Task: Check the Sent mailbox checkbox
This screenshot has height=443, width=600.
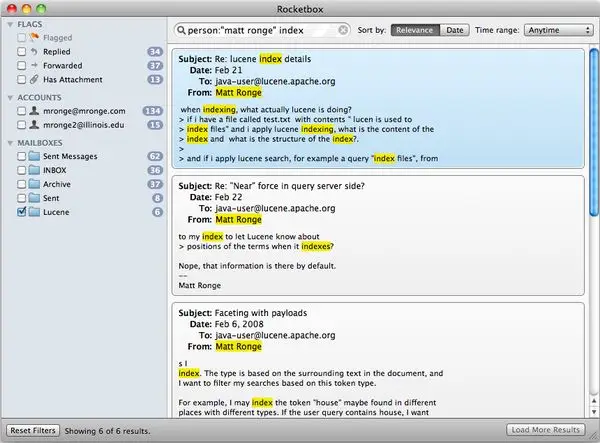Action: pyautogui.click(x=21, y=198)
